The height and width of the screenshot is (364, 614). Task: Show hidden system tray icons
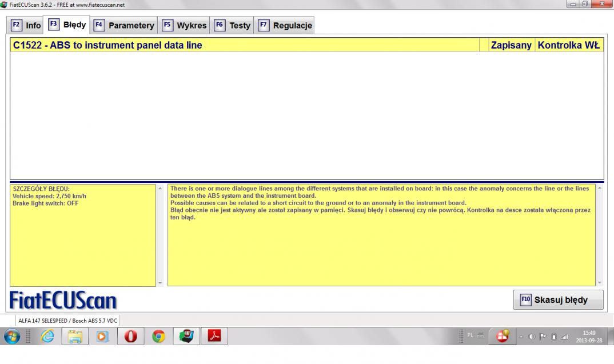point(521,337)
